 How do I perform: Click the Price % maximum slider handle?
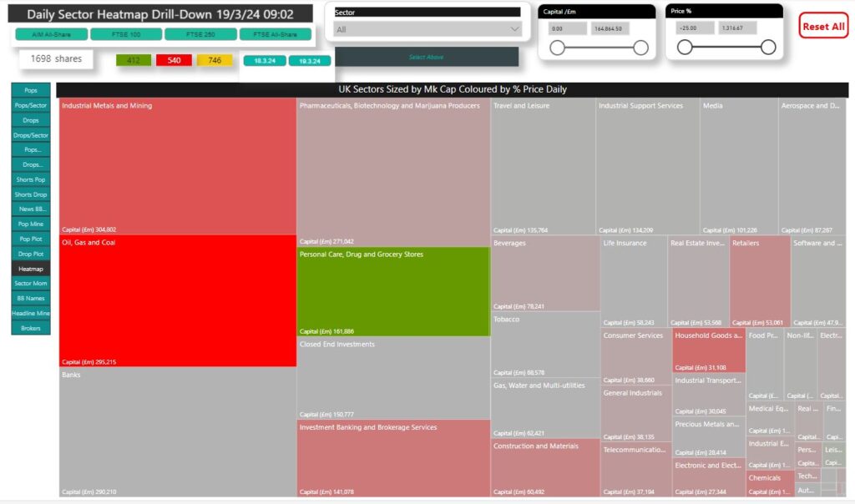[x=772, y=48]
